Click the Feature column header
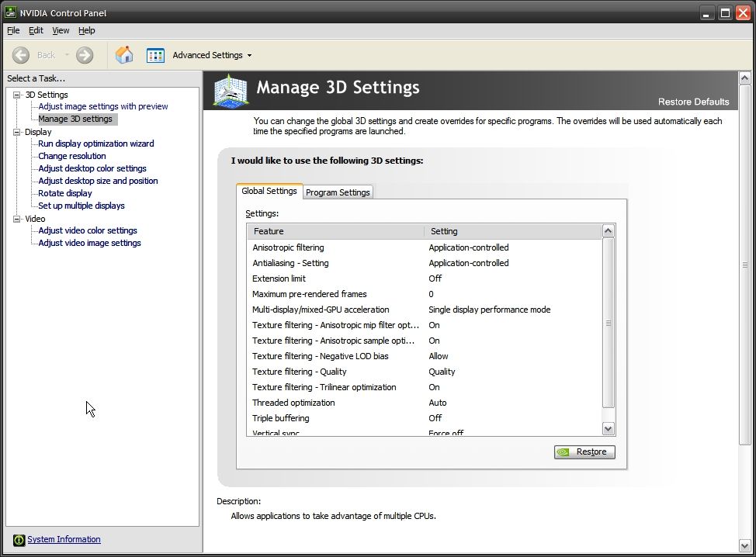Viewport: 756px width, 557px height. coord(335,231)
